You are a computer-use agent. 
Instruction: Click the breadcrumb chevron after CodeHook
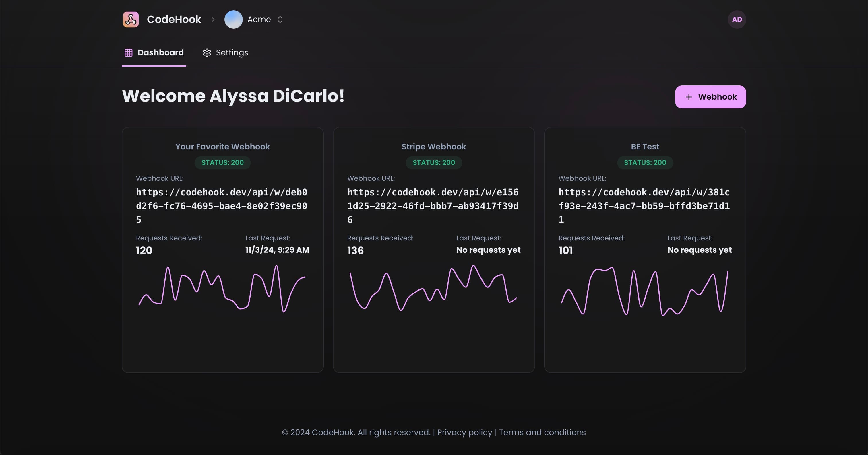click(x=213, y=20)
